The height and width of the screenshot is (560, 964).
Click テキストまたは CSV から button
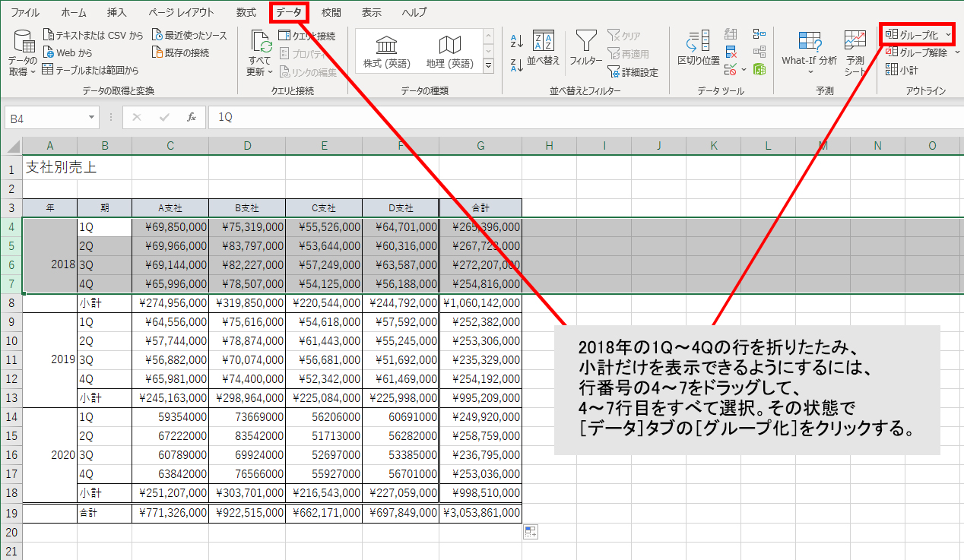93,36
